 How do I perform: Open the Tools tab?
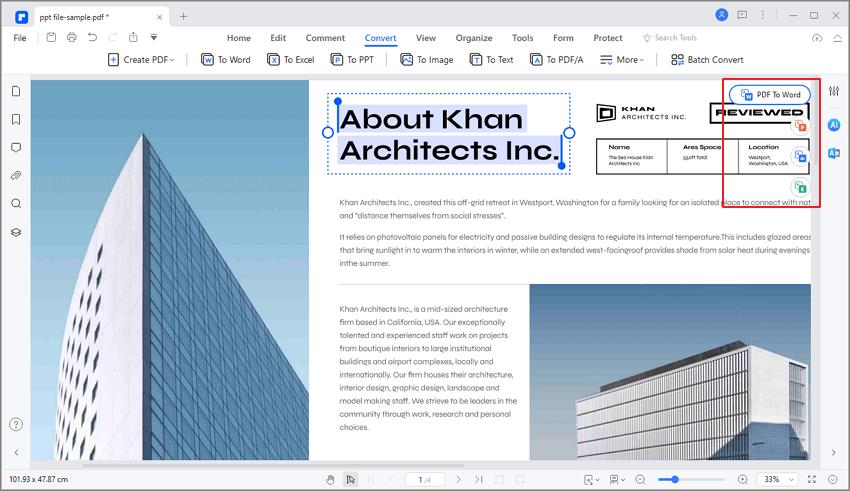523,38
